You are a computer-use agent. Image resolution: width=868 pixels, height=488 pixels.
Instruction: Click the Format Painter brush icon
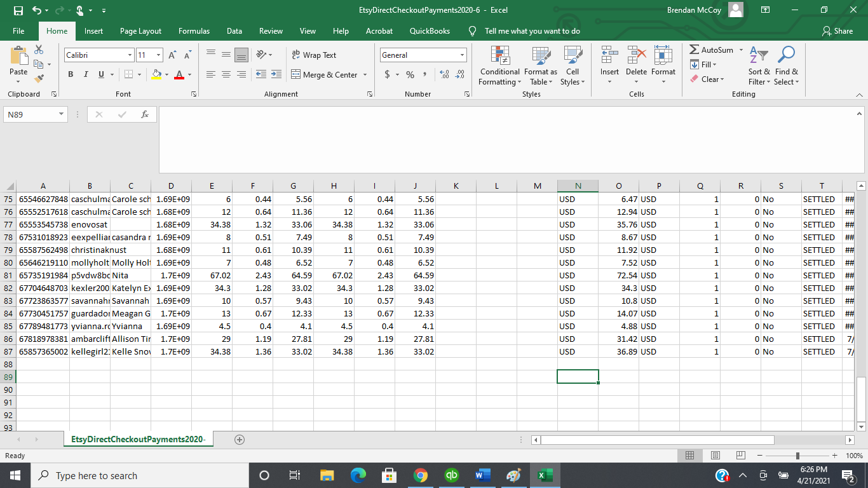pos(39,79)
